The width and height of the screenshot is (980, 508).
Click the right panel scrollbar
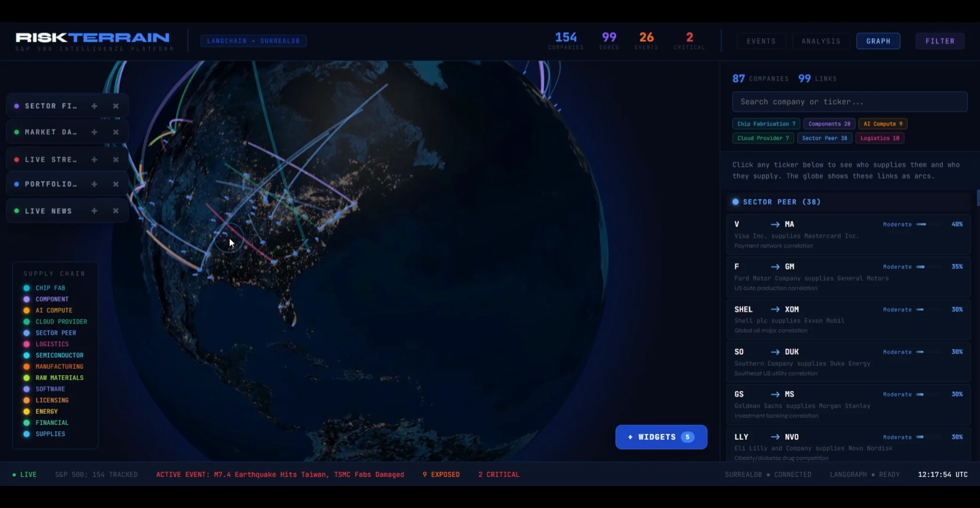[978, 198]
